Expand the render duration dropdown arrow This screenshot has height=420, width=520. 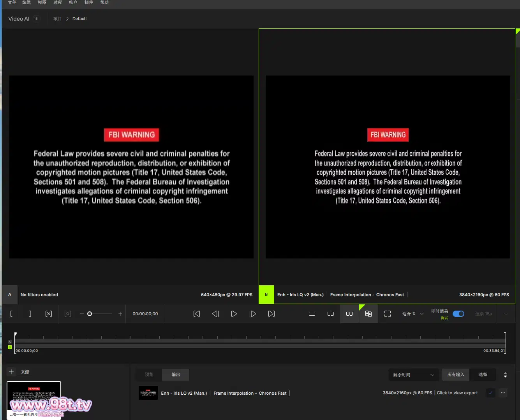point(506,314)
